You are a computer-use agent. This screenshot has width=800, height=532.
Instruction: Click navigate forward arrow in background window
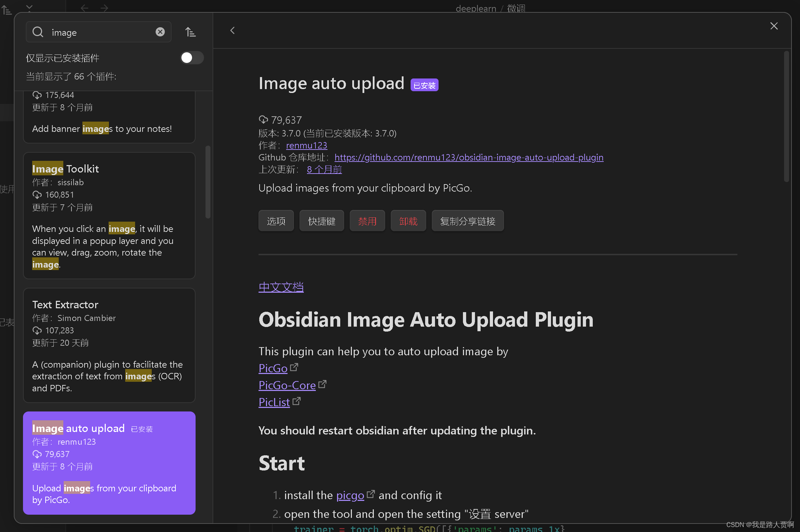104,8
